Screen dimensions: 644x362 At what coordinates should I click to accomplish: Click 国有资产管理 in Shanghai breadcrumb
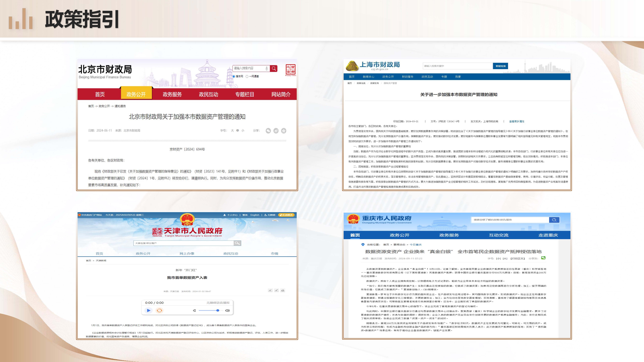[x=390, y=83]
